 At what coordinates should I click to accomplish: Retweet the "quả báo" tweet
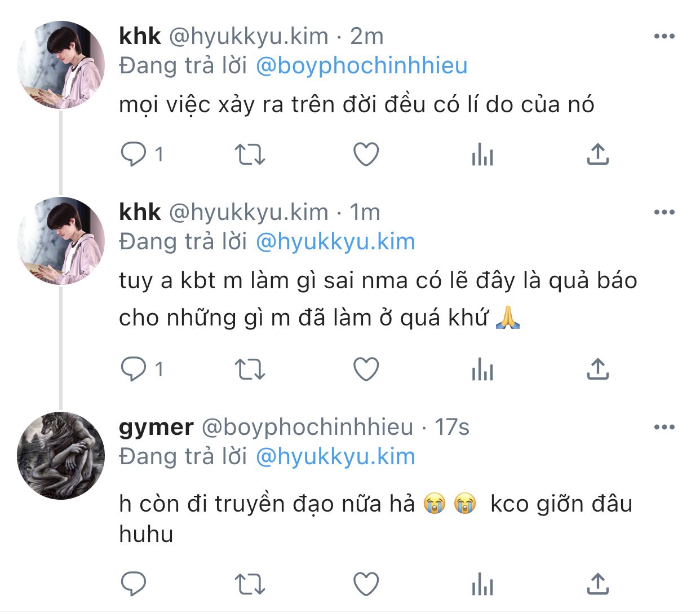pyautogui.click(x=250, y=369)
